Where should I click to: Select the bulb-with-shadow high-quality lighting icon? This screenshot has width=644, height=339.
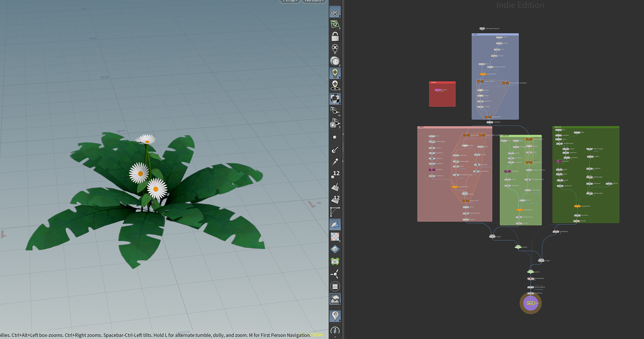335,85
